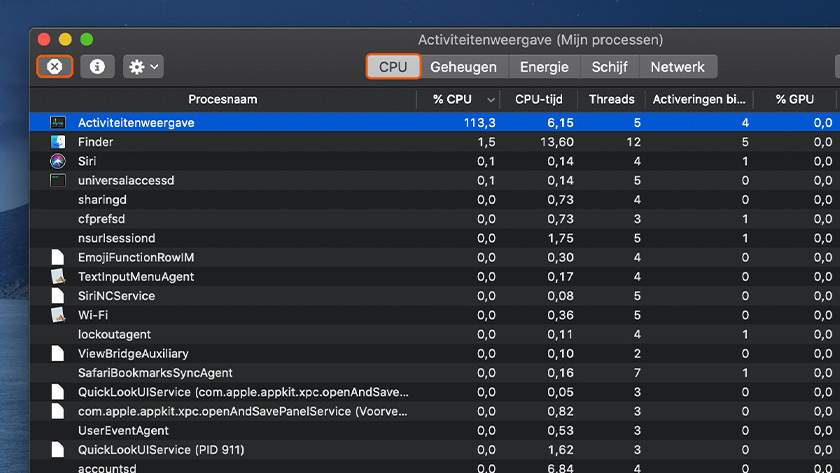Click the window title Activiteitenweergave (Mijn processen)
Image resolution: width=840 pixels, height=473 pixels.
540,40
